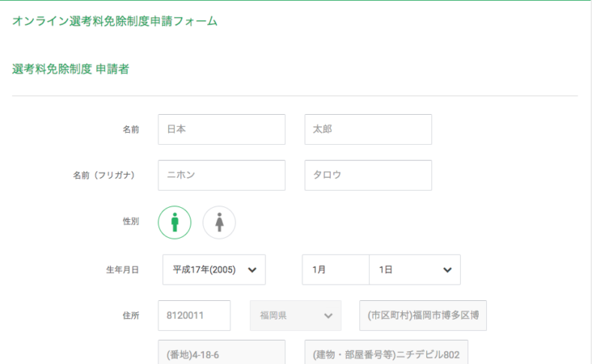Select the male gender icon
The image size is (592, 364).
pyautogui.click(x=175, y=222)
